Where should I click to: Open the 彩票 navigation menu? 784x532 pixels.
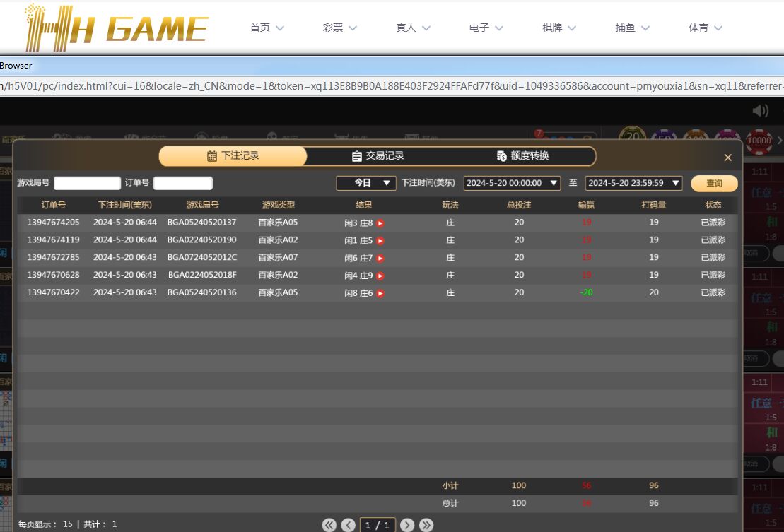[x=339, y=28]
